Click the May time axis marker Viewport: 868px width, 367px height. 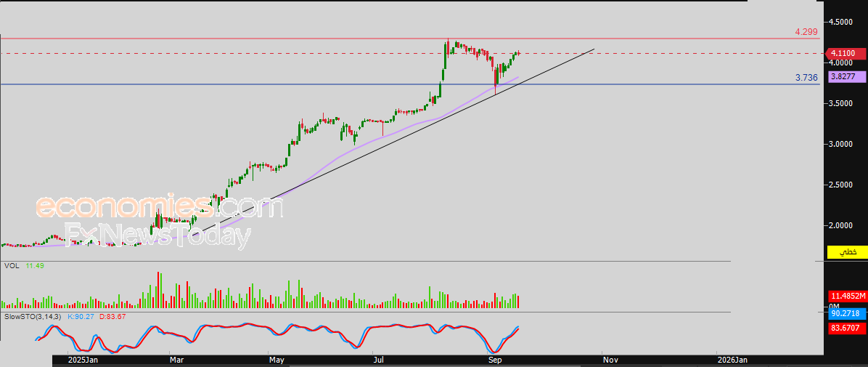coord(277,360)
